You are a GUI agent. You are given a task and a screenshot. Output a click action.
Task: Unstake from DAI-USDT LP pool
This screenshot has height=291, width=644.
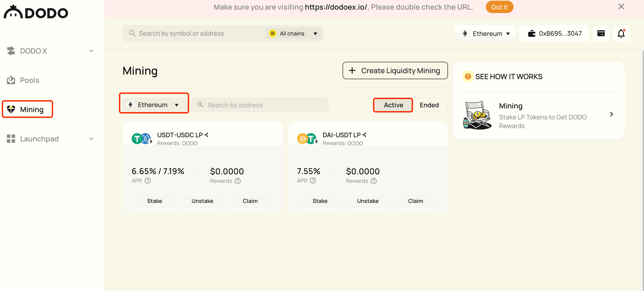[368, 201]
